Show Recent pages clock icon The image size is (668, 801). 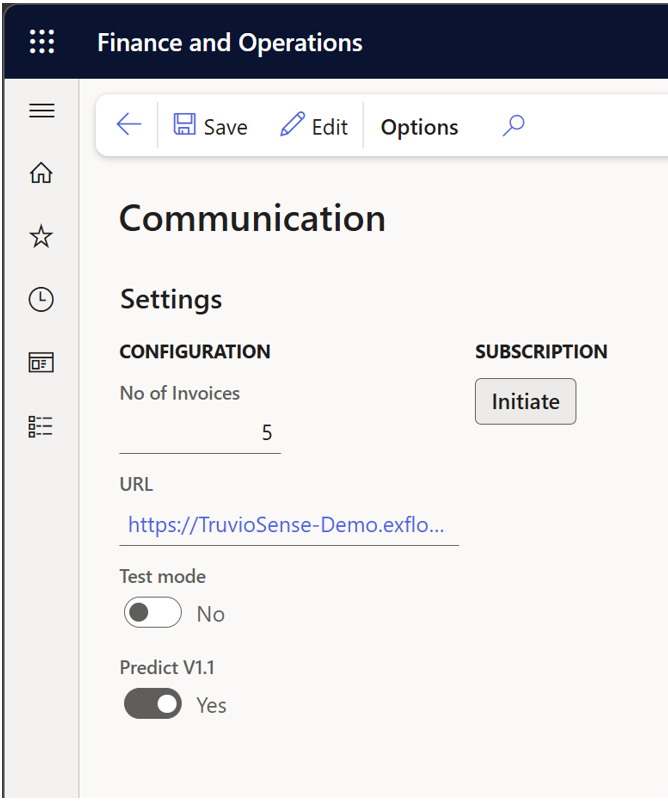pos(41,299)
